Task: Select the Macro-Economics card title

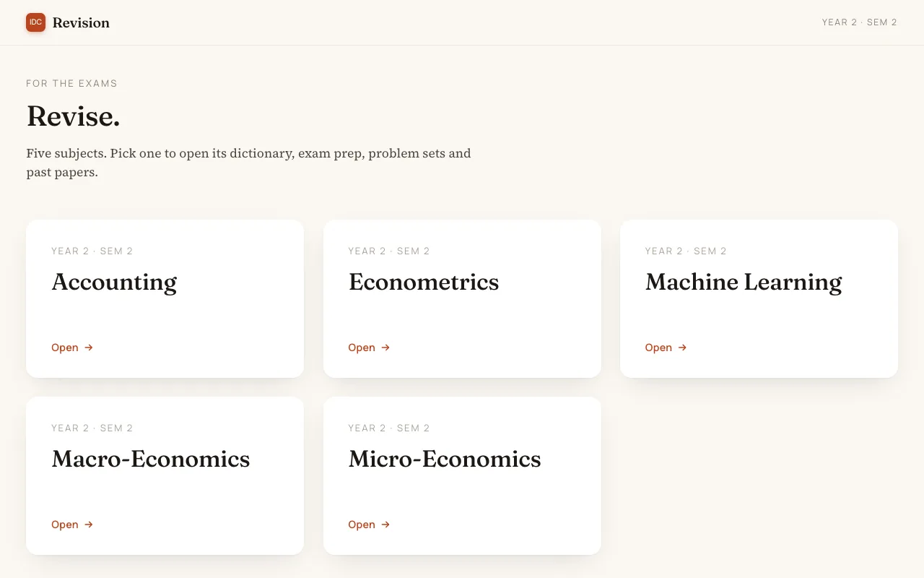Action: pos(151,460)
